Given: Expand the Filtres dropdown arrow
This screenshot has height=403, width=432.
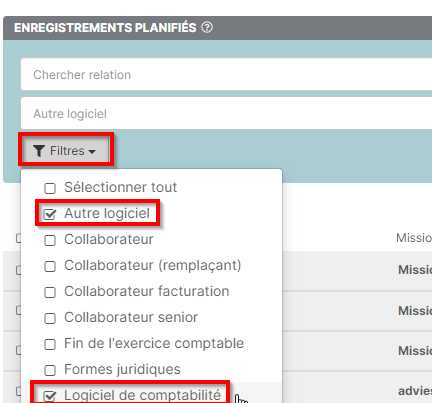Looking at the screenshot, I should pos(92,152).
